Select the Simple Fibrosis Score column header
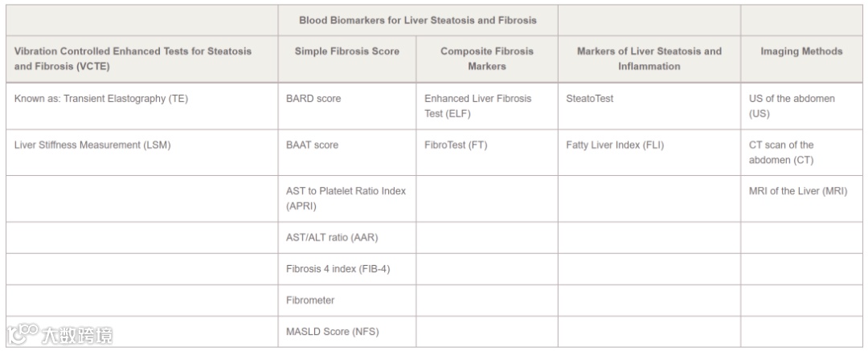The image size is (868, 351). click(x=346, y=51)
